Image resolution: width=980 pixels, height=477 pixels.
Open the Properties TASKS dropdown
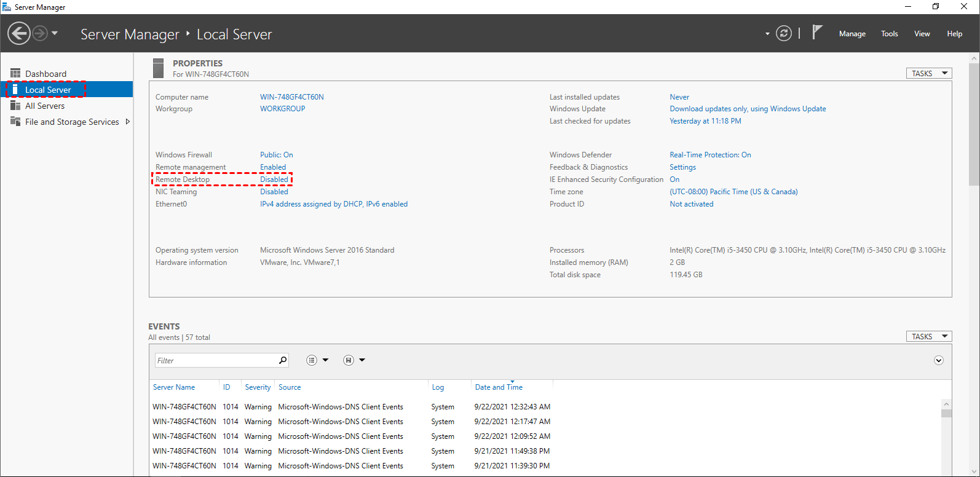[x=928, y=73]
